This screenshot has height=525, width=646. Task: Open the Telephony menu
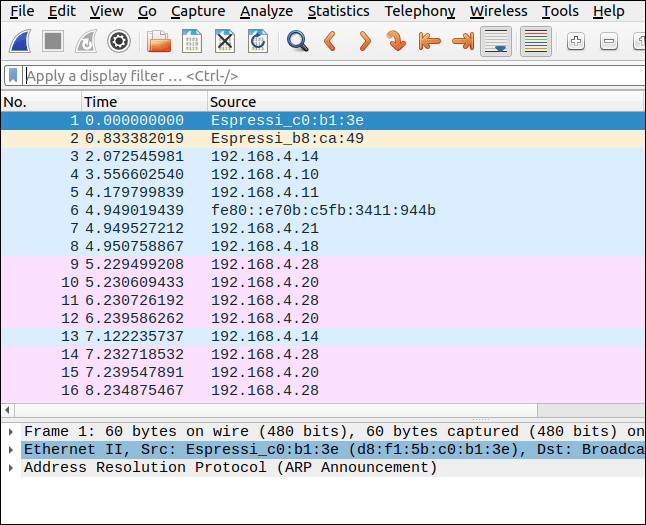pos(420,11)
